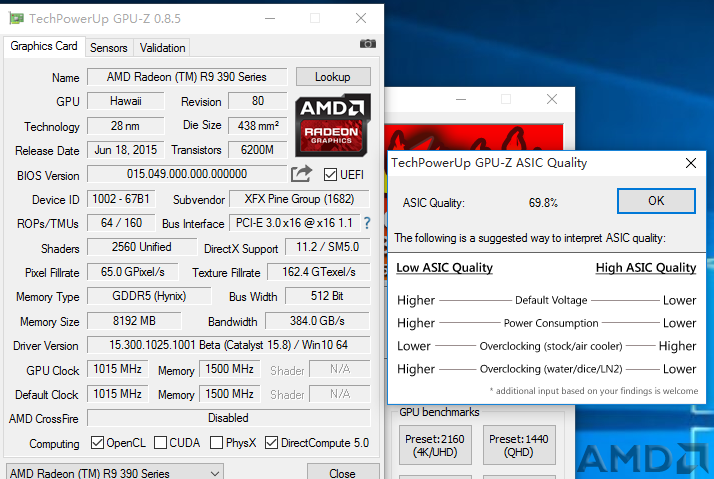The width and height of the screenshot is (714, 479).
Task: Enable the CUDA checkbox
Action: click(x=160, y=443)
